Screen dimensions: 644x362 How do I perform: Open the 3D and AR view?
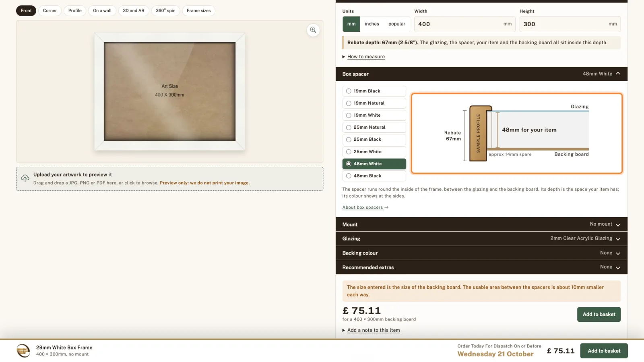click(134, 11)
